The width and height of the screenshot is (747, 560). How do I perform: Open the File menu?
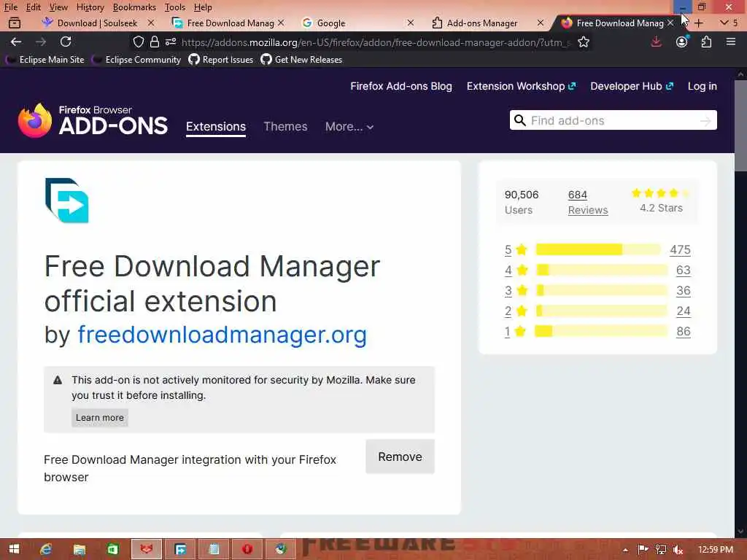tap(11, 7)
